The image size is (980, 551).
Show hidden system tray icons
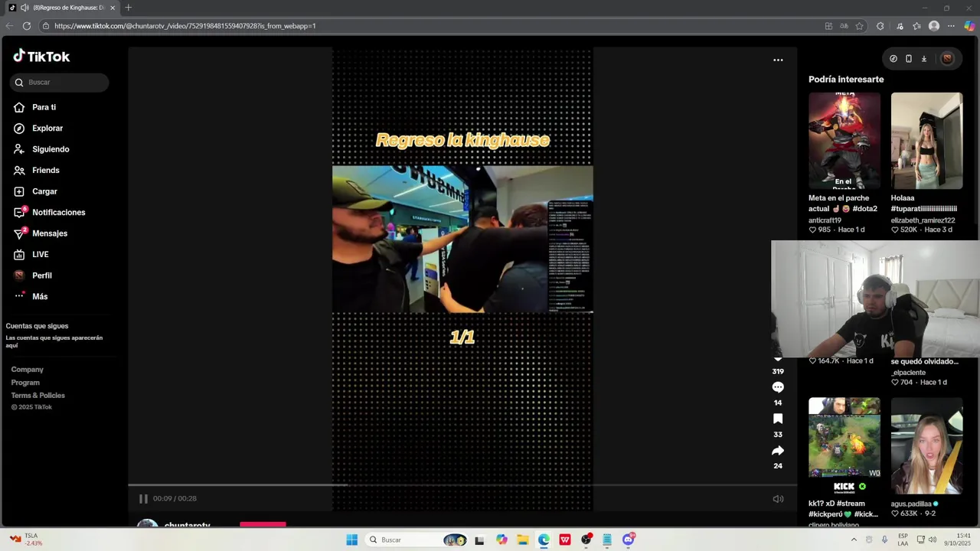854,540
